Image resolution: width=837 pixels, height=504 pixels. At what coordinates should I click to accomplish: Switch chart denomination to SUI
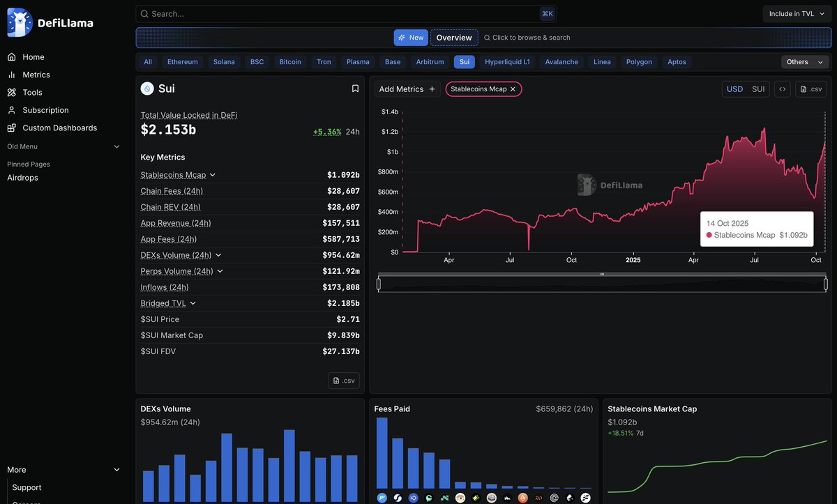click(x=758, y=89)
